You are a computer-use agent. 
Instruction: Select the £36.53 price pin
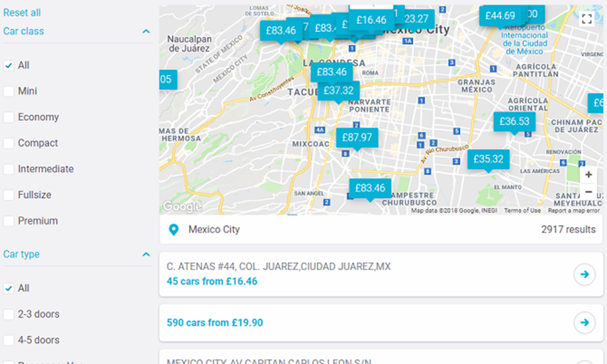514,121
